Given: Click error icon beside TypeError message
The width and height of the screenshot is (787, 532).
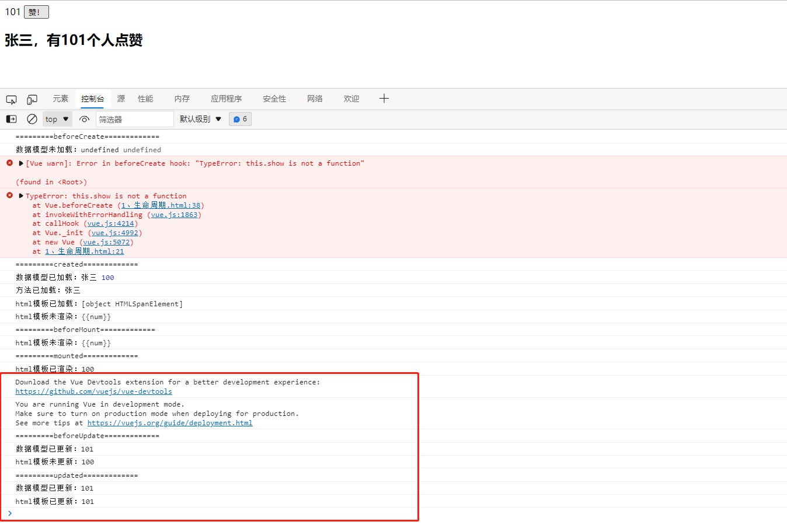Looking at the screenshot, I should [x=9, y=195].
